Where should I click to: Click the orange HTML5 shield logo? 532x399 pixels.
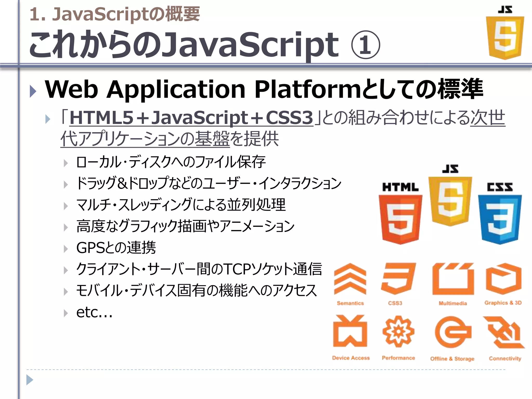(400, 214)
